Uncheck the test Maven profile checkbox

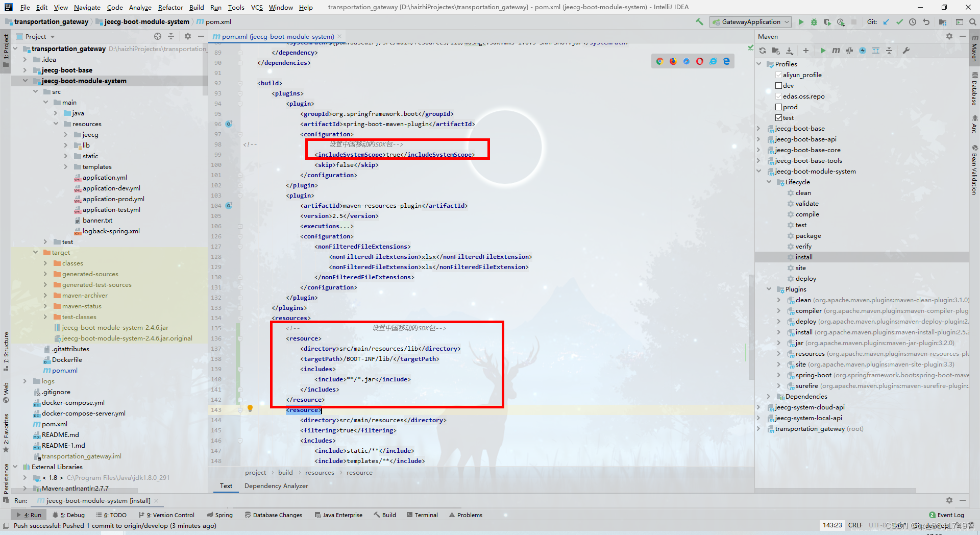(x=779, y=117)
